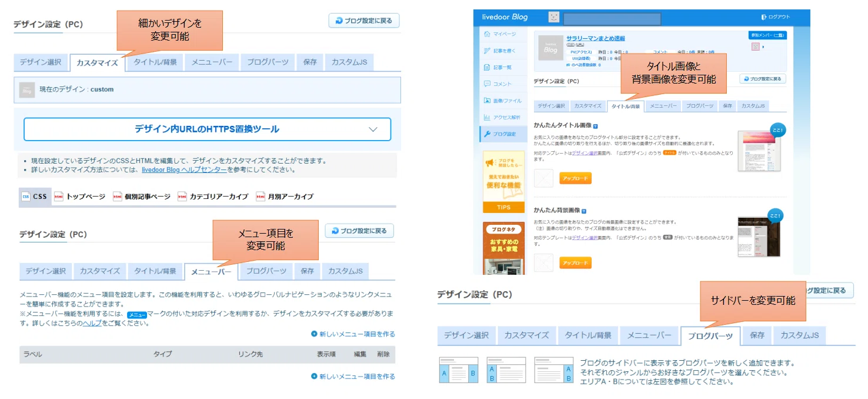Open タイトル/背景 tab in livedoor Blog window

(626, 106)
